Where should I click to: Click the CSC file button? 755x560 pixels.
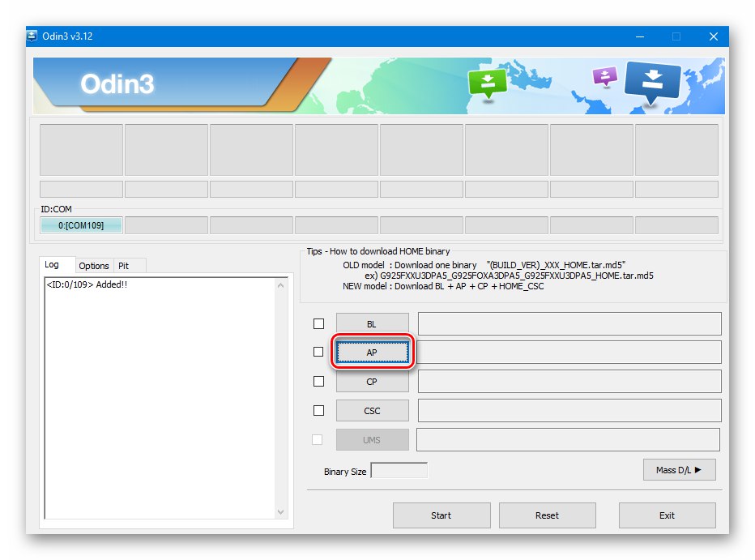372,411
